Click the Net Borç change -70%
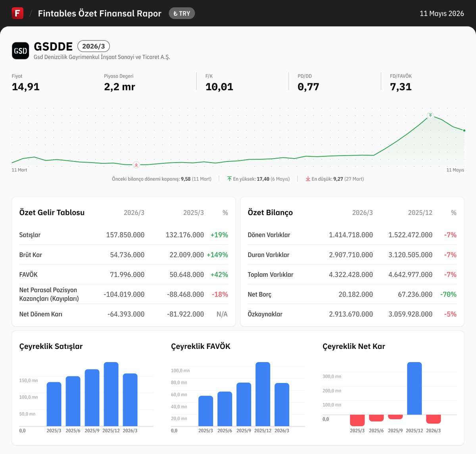 coord(448,294)
